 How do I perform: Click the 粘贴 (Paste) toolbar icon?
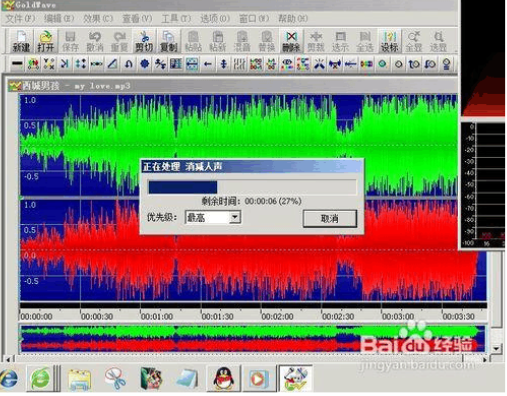point(193,41)
